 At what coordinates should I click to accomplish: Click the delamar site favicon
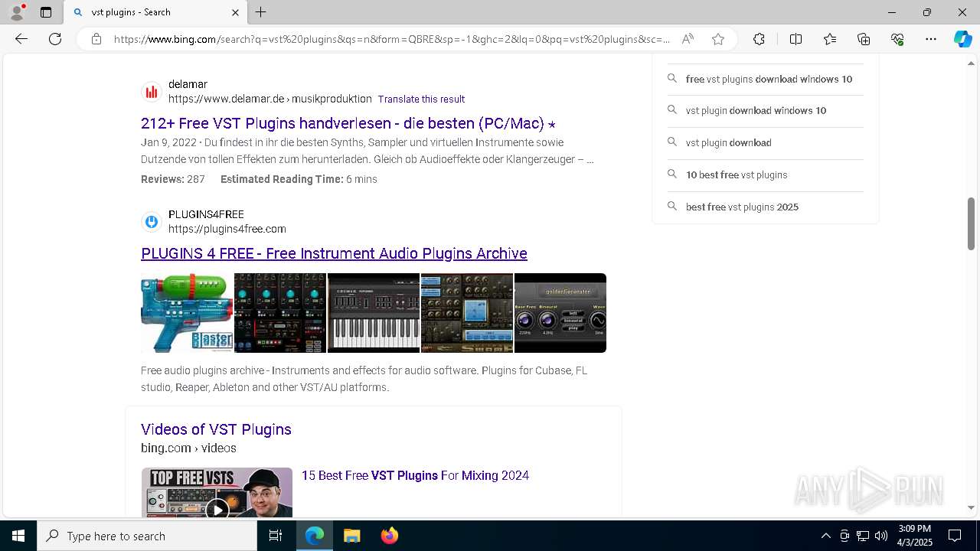point(152,92)
